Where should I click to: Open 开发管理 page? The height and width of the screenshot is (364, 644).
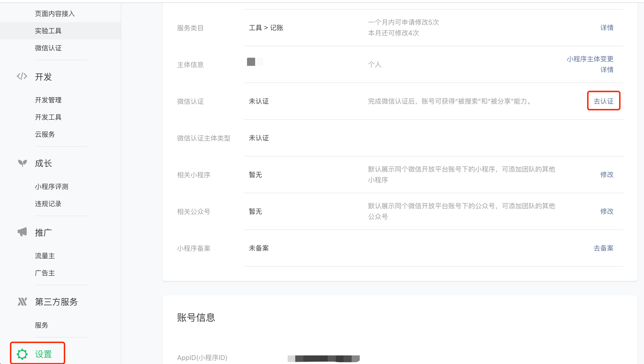pyautogui.click(x=48, y=100)
